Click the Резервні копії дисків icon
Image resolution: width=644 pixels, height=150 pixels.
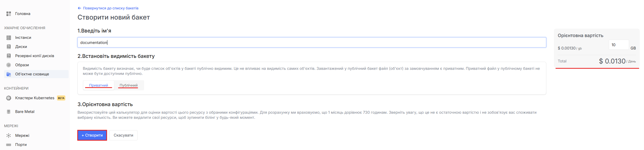pos(9,56)
